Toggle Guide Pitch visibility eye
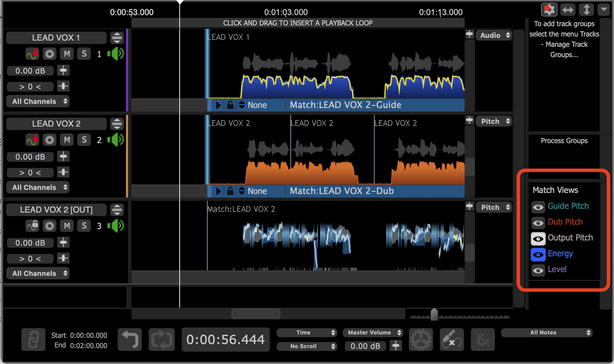Screen dimensions: 614x364 pyautogui.click(x=538, y=207)
